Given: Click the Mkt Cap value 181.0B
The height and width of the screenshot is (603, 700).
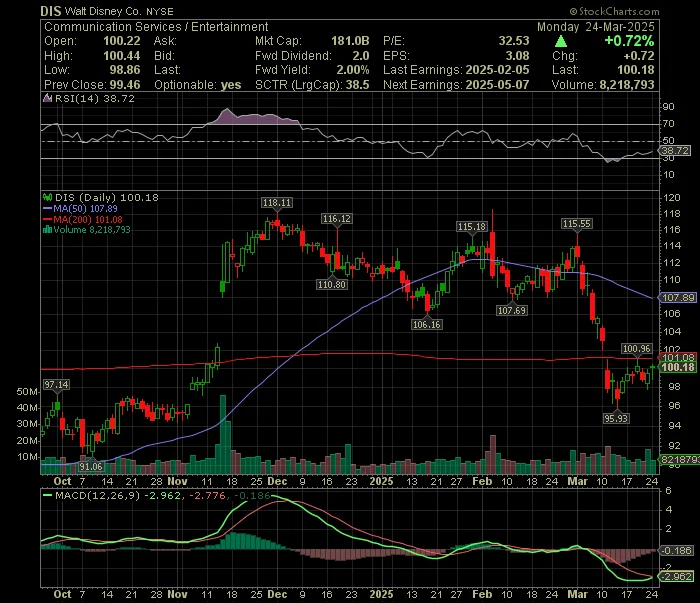Looking at the screenshot, I should [350, 41].
